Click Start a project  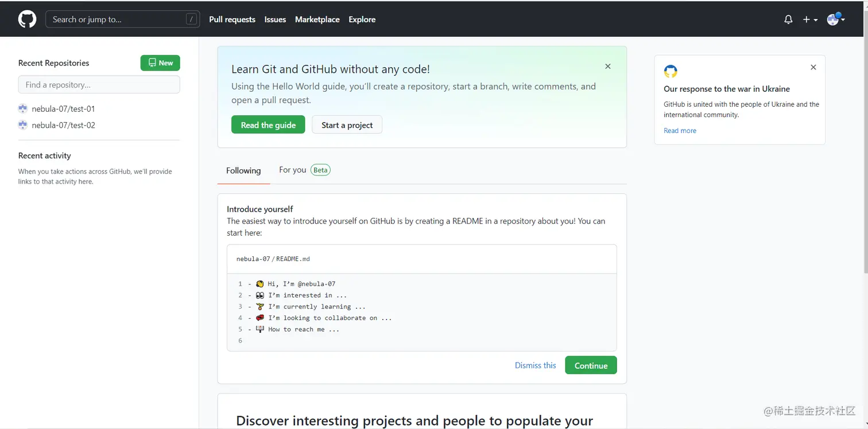[x=347, y=125]
